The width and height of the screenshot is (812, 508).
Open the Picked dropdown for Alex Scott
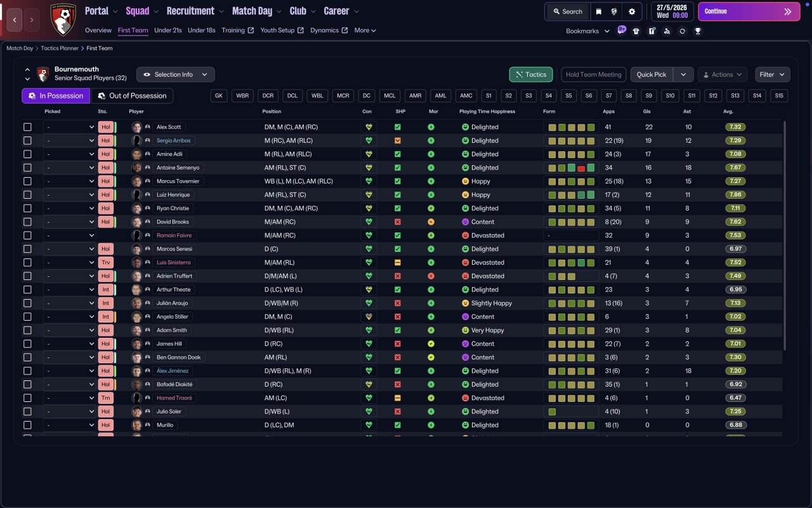(70, 127)
